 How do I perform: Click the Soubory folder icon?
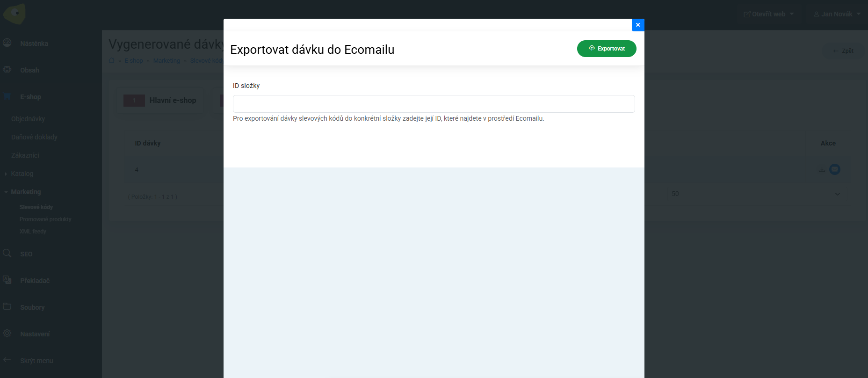point(7,307)
